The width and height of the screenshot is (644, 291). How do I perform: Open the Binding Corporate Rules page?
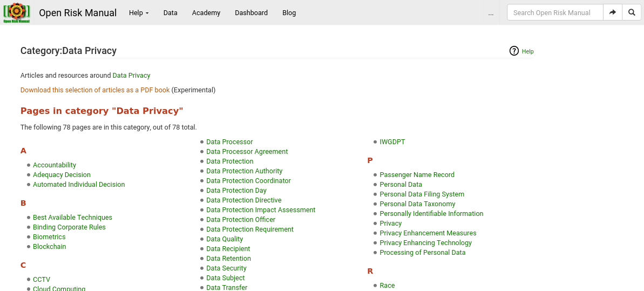[69, 227]
